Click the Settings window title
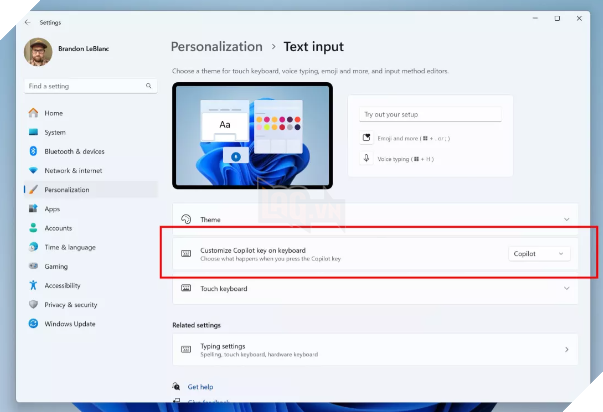This screenshot has height=412, width=603. 50,22
